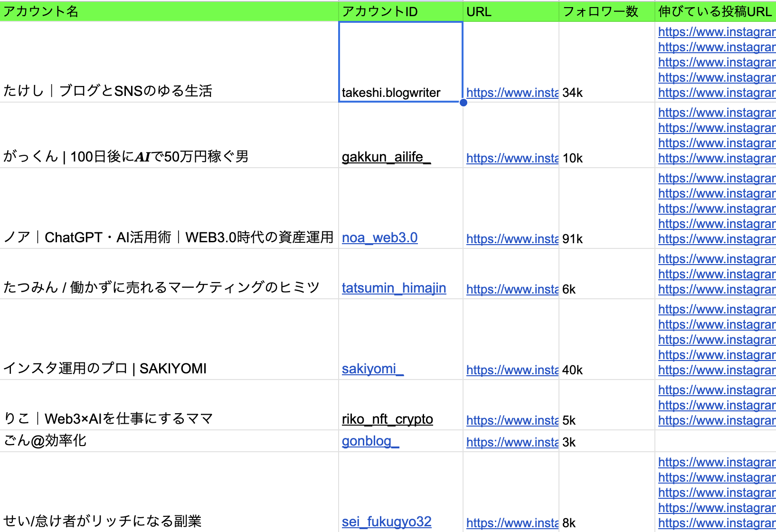776x532 pixels.
Task: Open the noa_web3.0 account ID link
Action: (x=379, y=237)
